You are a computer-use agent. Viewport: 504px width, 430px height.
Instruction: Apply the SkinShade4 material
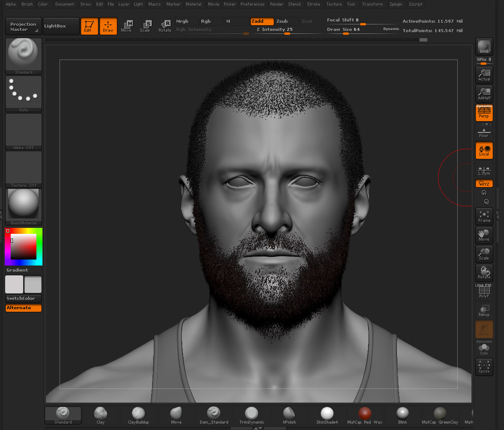327,415
